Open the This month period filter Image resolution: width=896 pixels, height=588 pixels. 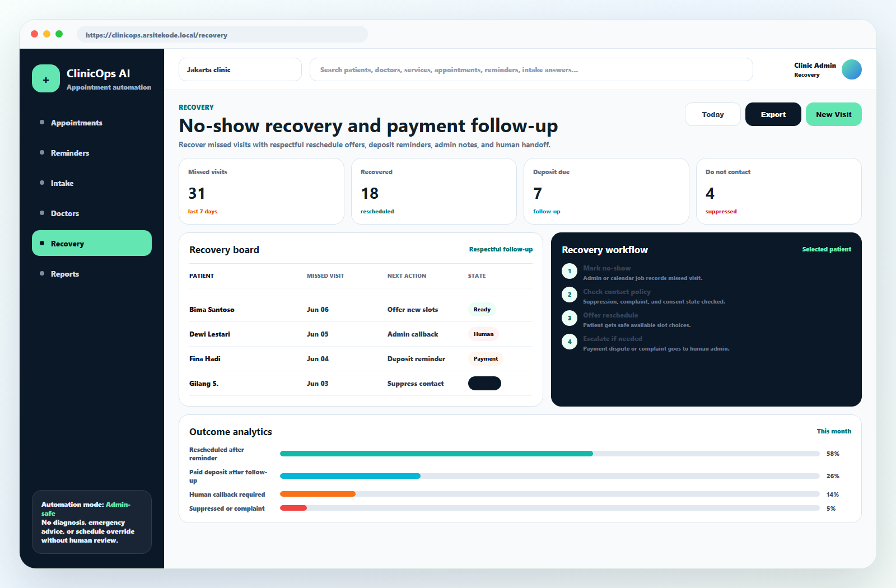(x=834, y=431)
